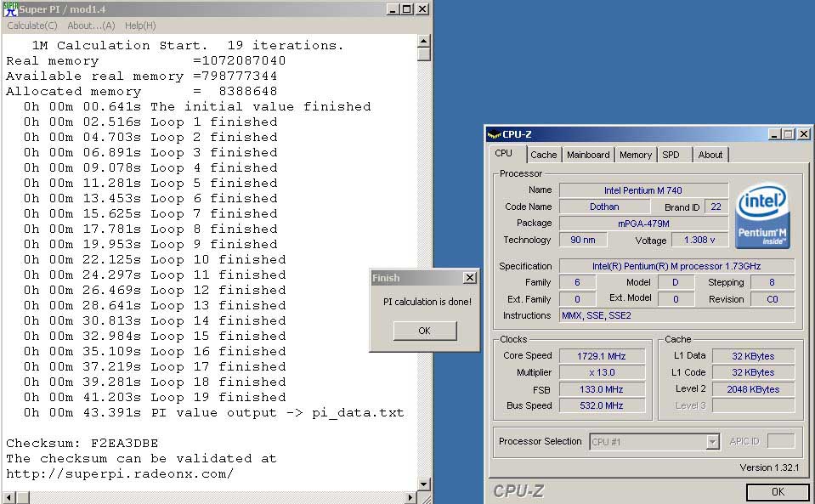Click the L1 Code value '32 KBytes'
The image size is (815, 504).
(x=753, y=372)
